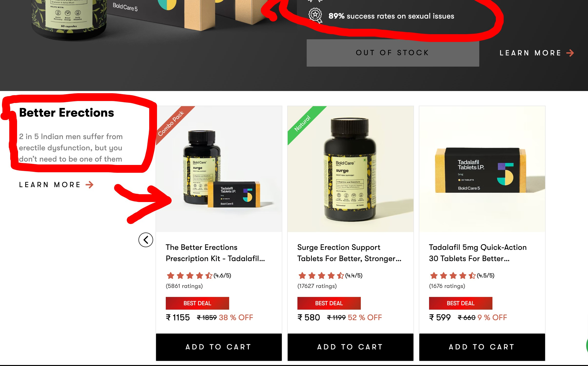Click the Surge bottle product image
The image size is (588, 366).
tap(351, 169)
